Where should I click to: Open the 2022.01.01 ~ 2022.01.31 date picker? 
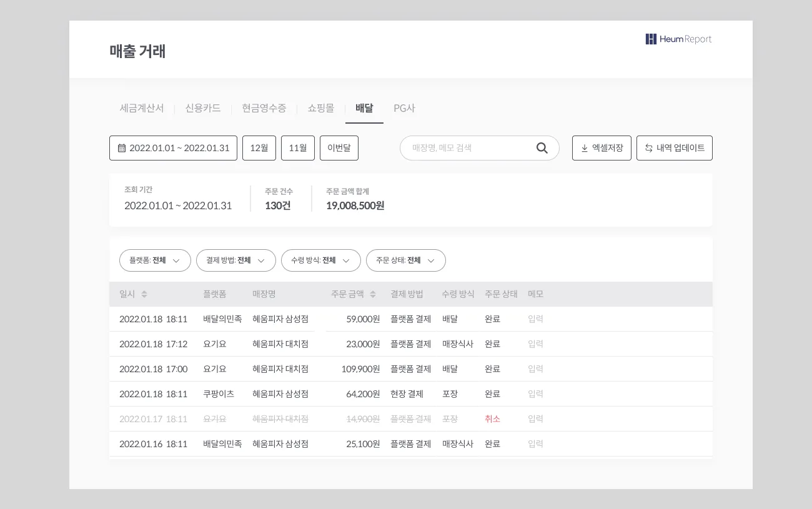[173, 148]
